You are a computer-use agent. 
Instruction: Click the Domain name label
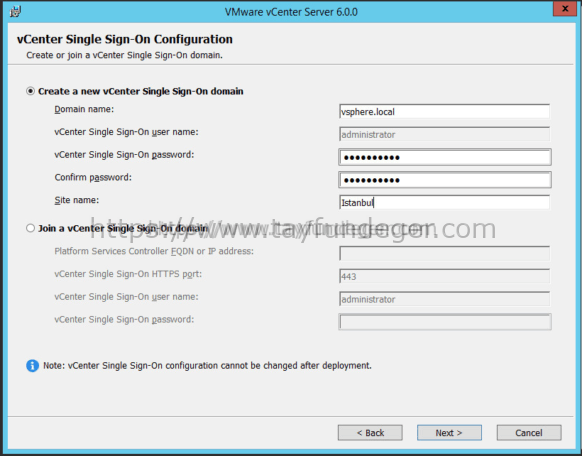[84, 109]
